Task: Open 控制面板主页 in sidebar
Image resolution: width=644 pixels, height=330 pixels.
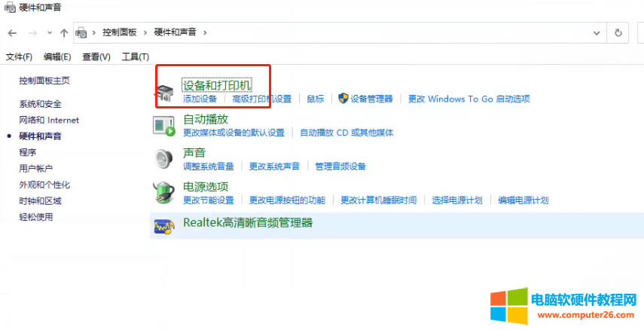Action: pos(44,81)
